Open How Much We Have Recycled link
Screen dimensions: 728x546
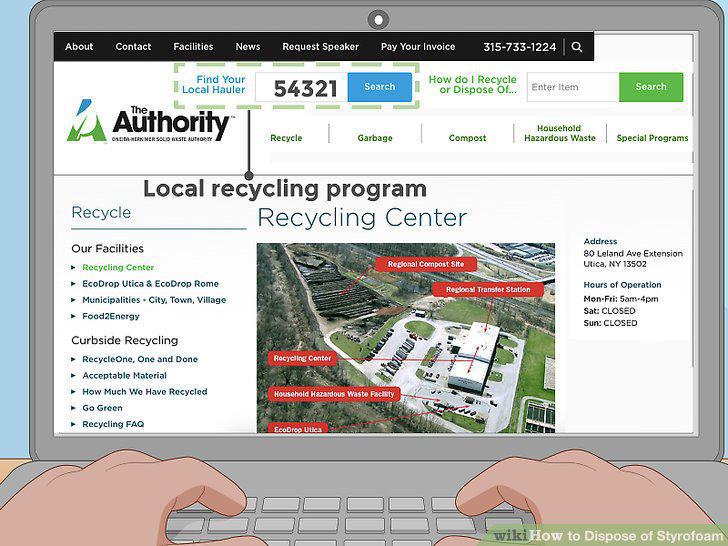point(145,392)
